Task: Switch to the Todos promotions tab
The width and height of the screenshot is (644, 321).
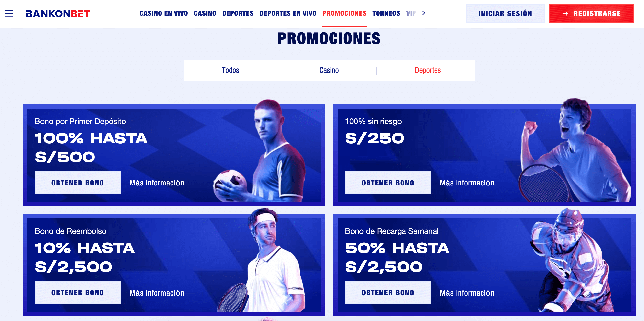Action: [230, 70]
